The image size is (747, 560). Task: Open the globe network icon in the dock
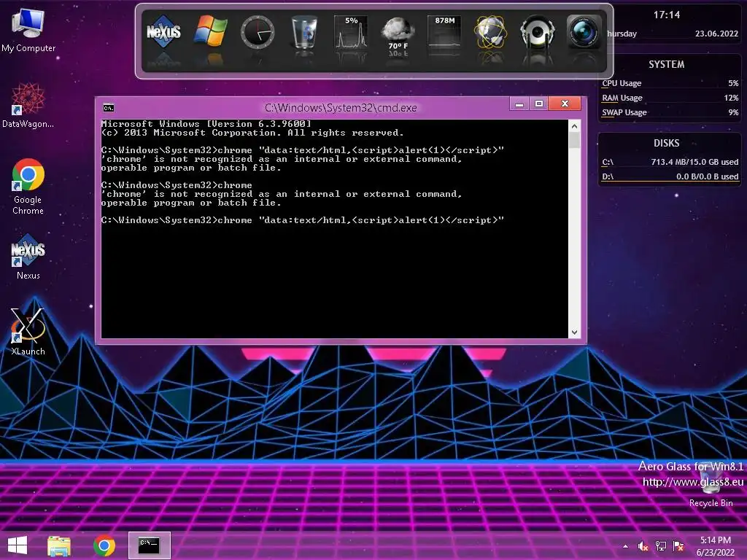pyautogui.click(x=491, y=32)
